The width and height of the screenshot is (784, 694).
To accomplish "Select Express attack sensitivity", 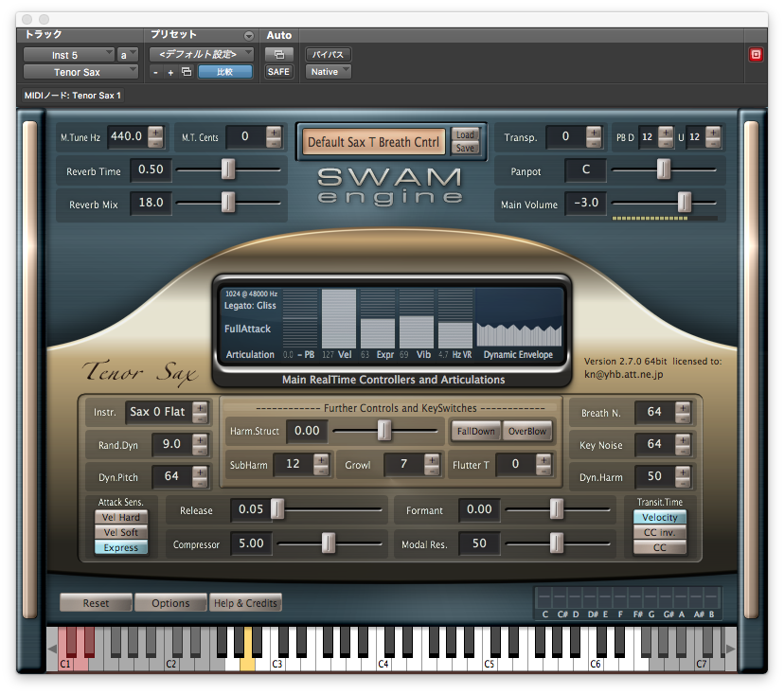I will click(121, 547).
